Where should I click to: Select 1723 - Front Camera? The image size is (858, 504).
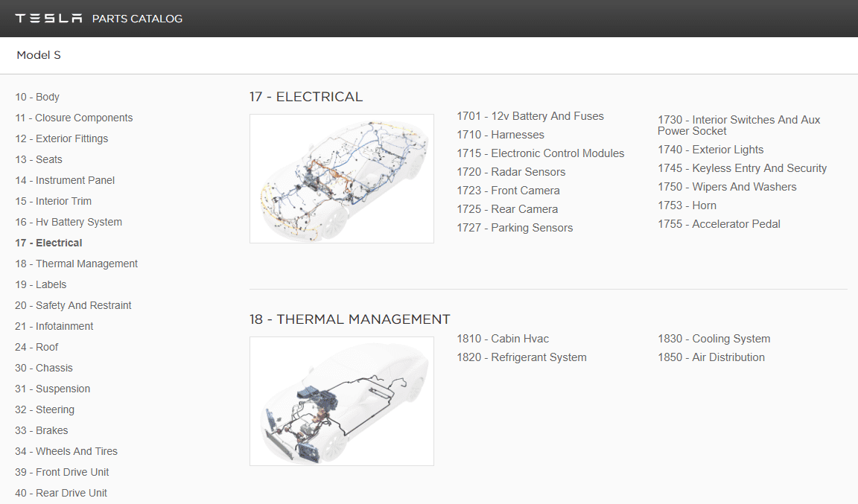(509, 191)
